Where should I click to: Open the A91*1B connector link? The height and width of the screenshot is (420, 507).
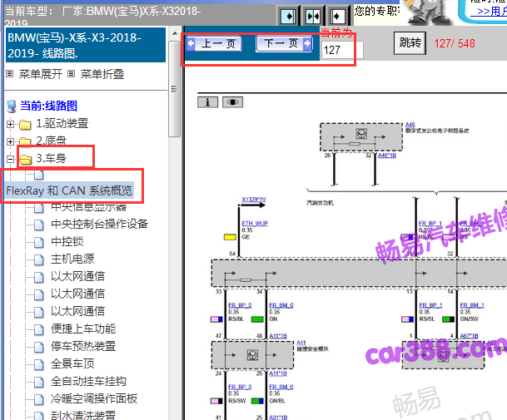click(x=278, y=418)
